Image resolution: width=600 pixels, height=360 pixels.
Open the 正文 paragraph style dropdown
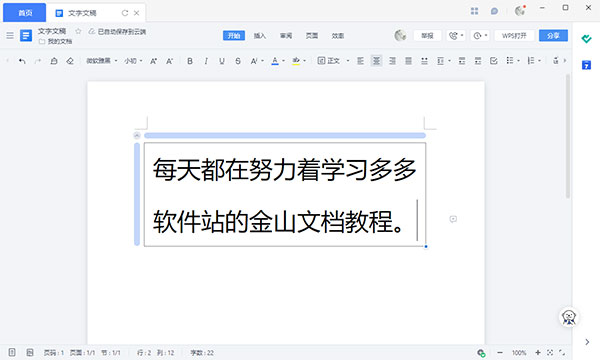(333, 61)
